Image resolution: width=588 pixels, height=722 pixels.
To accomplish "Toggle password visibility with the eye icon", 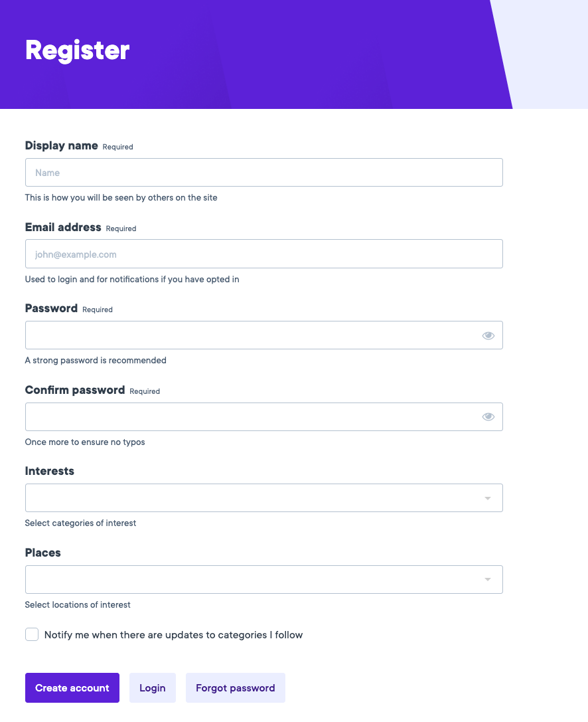I will (x=488, y=335).
